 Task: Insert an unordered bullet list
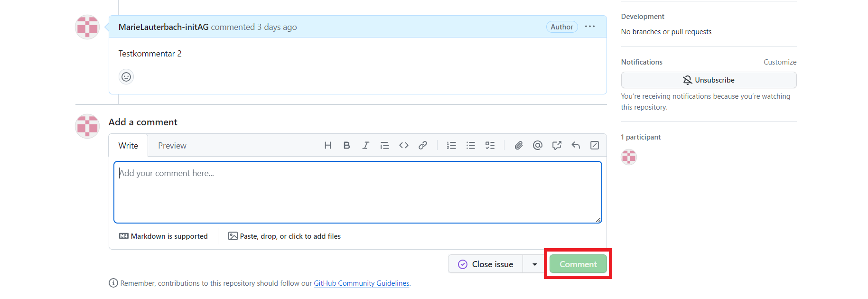tap(471, 145)
